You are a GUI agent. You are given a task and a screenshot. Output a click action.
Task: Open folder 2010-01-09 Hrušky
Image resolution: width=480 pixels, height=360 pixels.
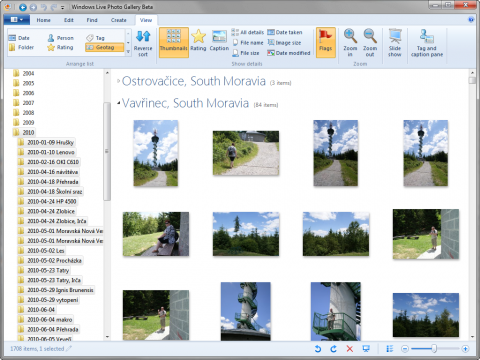click(x=46, y=142)
